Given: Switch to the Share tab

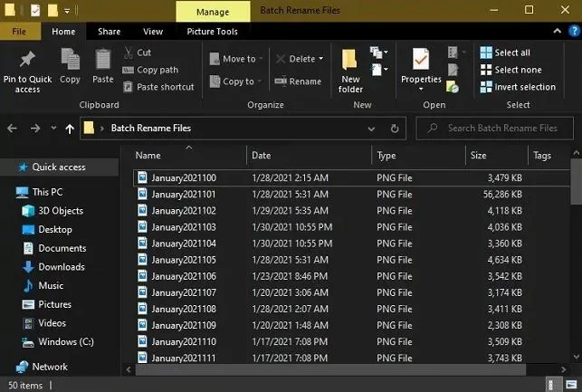Looking at the screenshot, I should pos(110,32).
